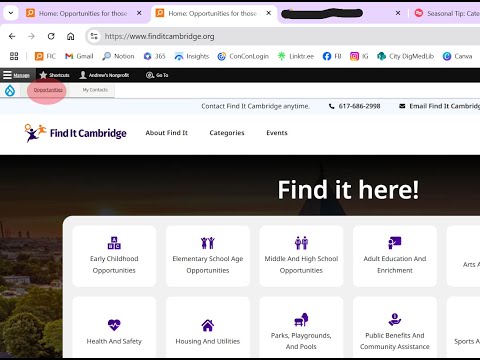This screenshot has width=480, height=360.
Task: Open Adult Education And Enrichment card
Action: click(x=395, y=256)
